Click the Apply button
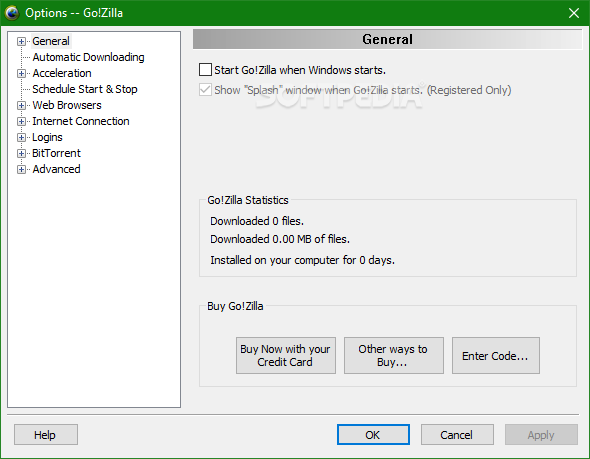This screenshot has width=590, height=459. point(541,435)
